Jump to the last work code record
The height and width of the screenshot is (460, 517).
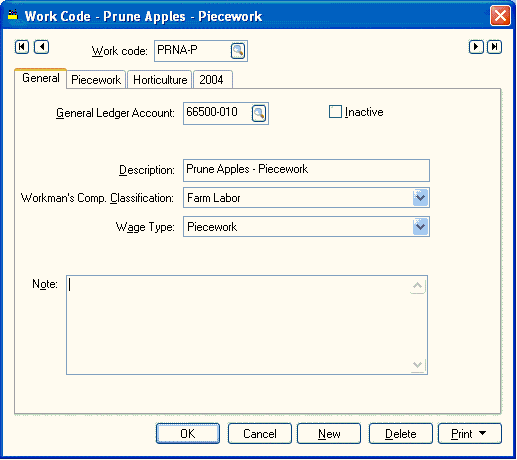tap(495, 47)
